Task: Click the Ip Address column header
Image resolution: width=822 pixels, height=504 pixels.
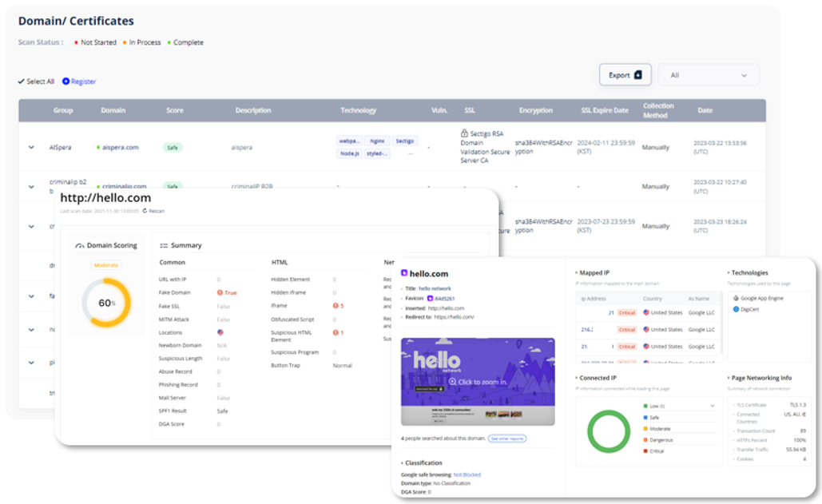Action: click(593, 299)
